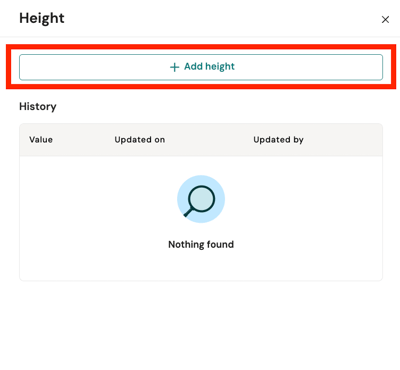
Task: Click the 'Add height' text label
Action: point(209,67)
